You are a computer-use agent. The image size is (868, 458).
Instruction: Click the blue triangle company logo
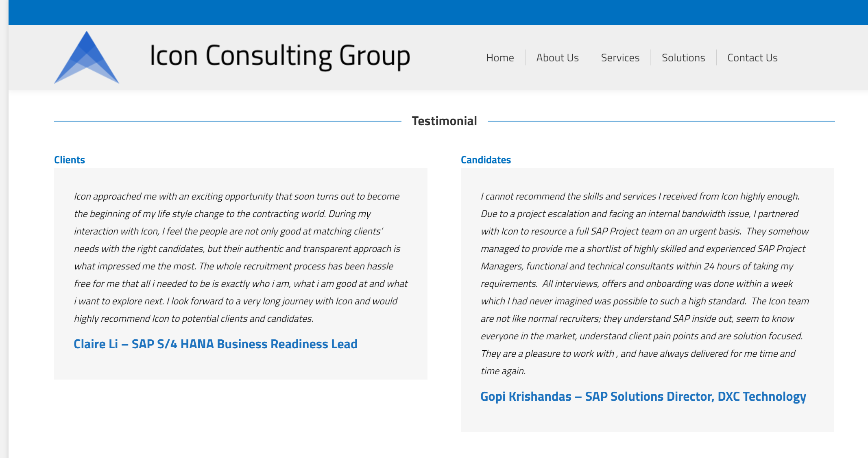pyautogui.click(x=86, y=57)
